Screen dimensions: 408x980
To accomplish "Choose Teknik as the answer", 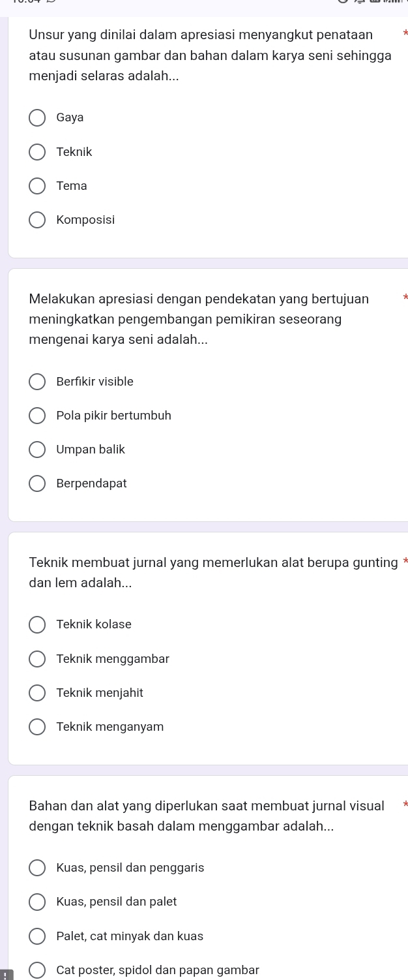I will tap(37, 152).
